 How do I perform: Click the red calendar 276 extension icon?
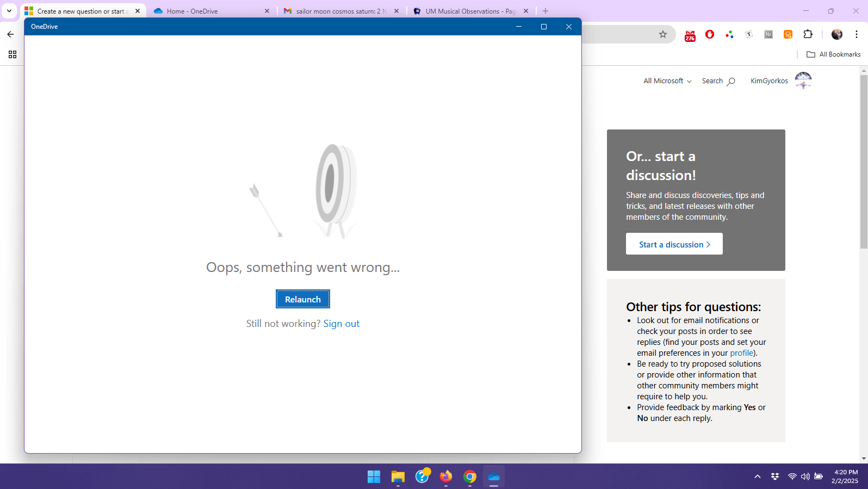(690, 35)
